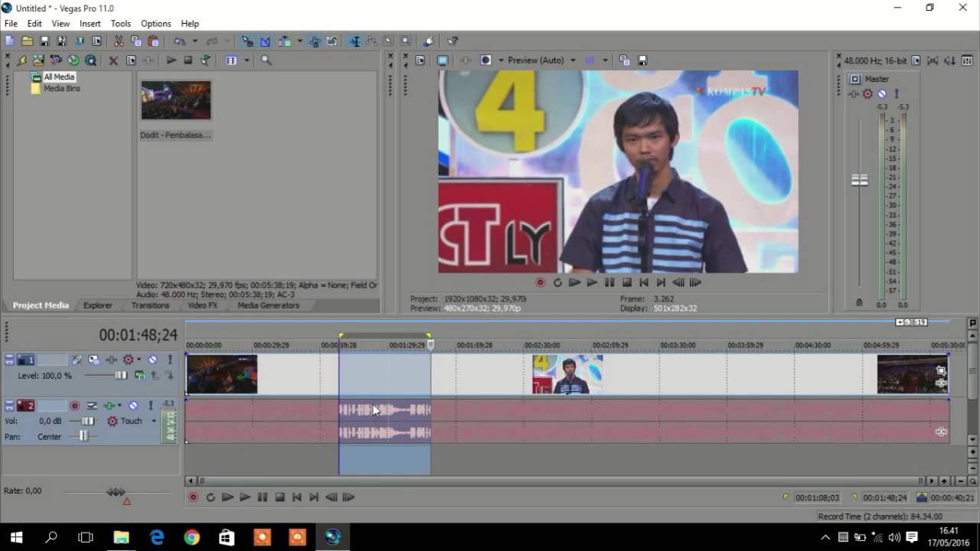Screen dimensions: 980x551
Task: Save the project with the floppy icon
Action: coord(44,41)
